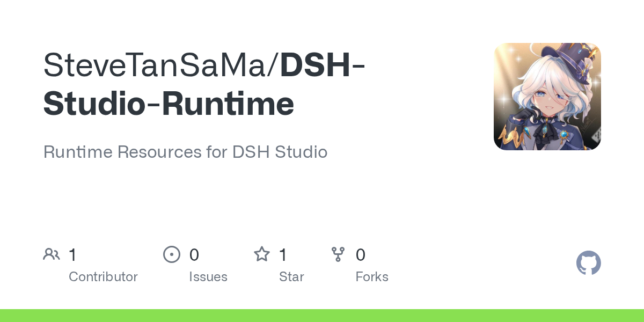Click the 'Star' label
Screen dimensions: 644x322
291,277
